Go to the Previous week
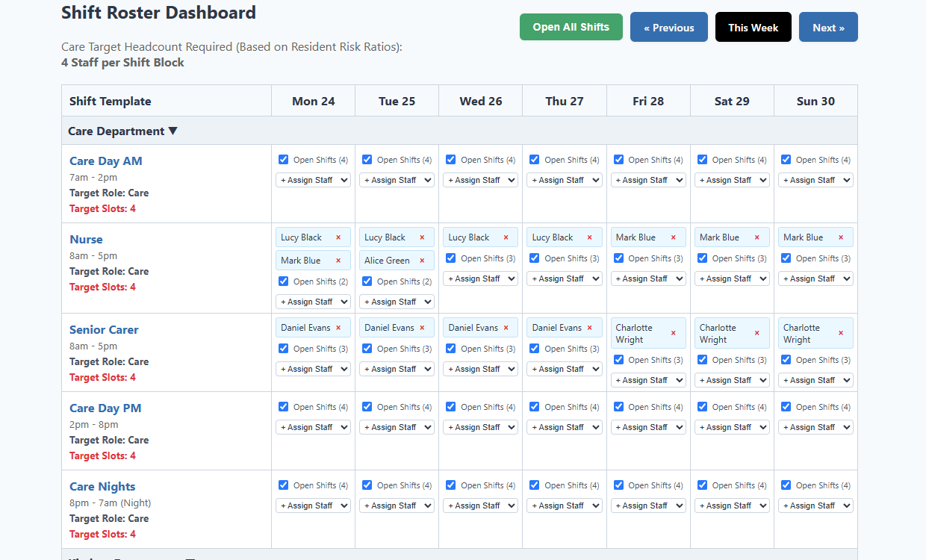Viewport: 926px width, 560px height. tap(669, 28)
